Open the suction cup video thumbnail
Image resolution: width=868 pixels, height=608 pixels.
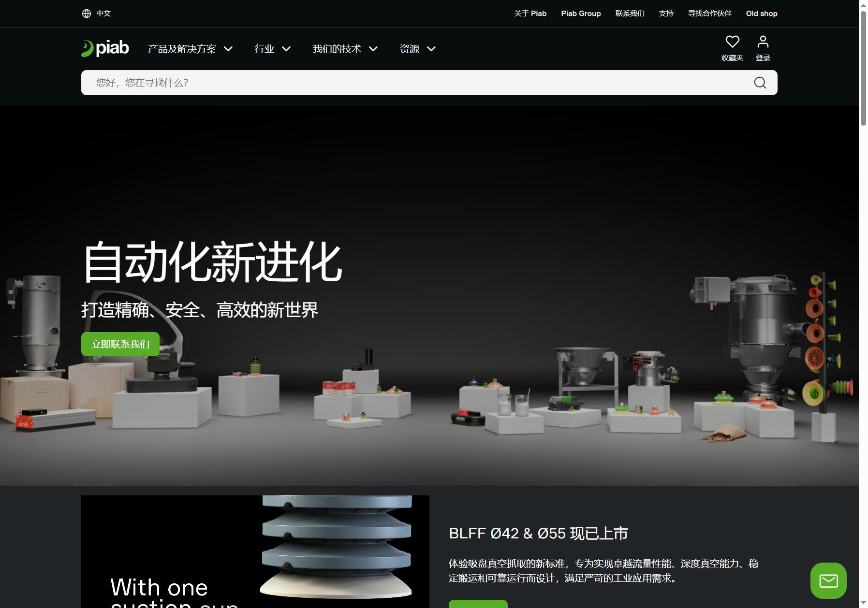255,551
